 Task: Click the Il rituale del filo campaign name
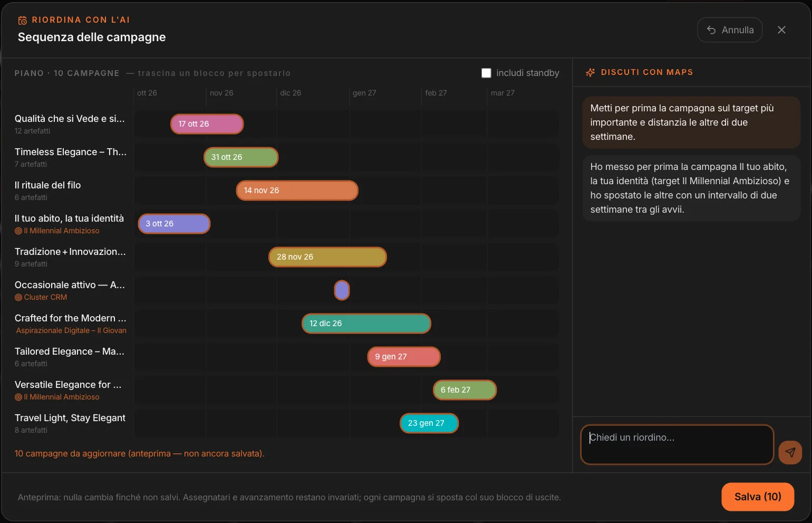pyautogui.click(x=48, y=185)
